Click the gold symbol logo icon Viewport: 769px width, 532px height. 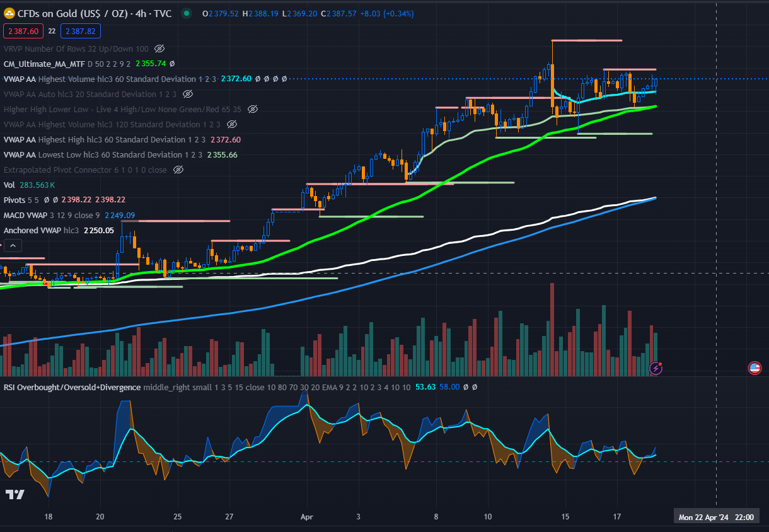point(9,14)
